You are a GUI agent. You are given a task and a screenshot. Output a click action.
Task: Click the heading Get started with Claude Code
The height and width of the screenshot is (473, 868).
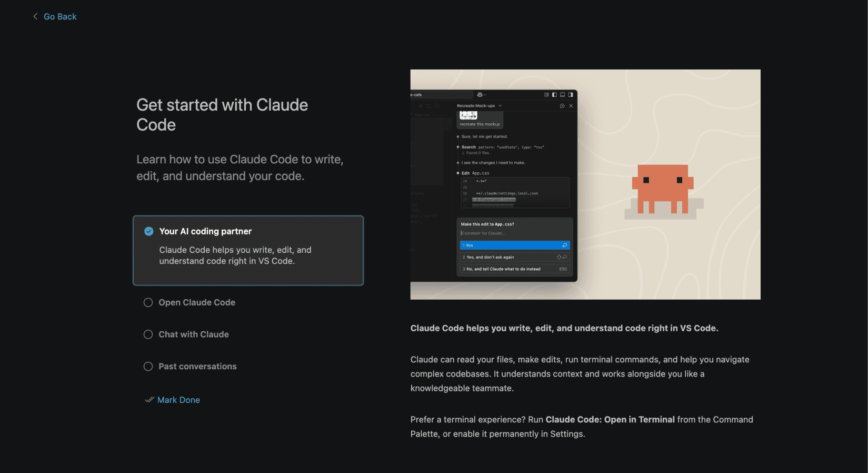222,115
